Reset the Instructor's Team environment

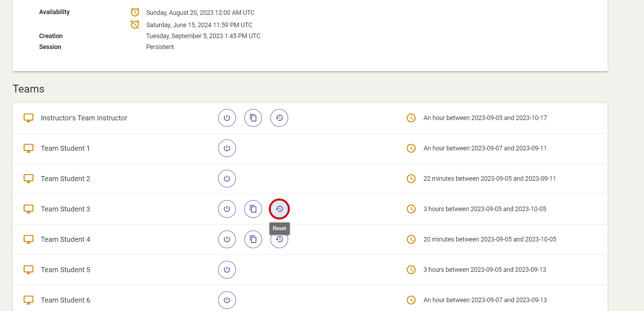coord(279,118)
